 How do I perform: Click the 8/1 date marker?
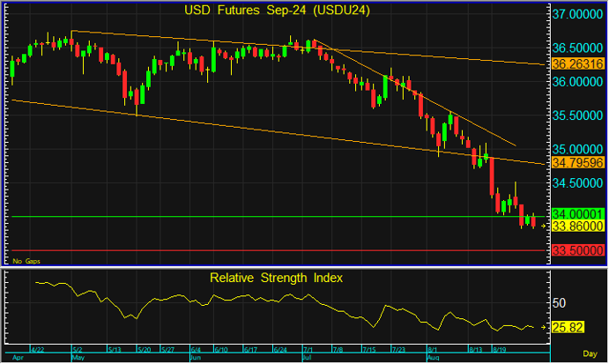click(433, 350)
